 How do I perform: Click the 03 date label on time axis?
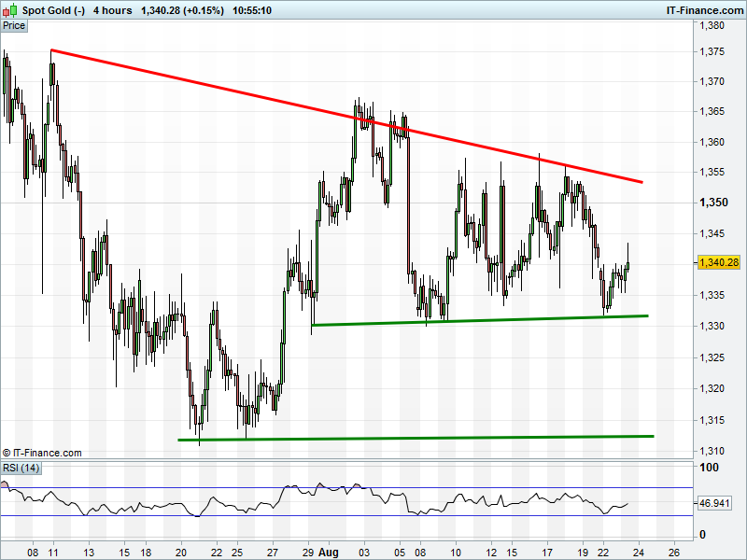pyautogui.click(x=364, y=553)
